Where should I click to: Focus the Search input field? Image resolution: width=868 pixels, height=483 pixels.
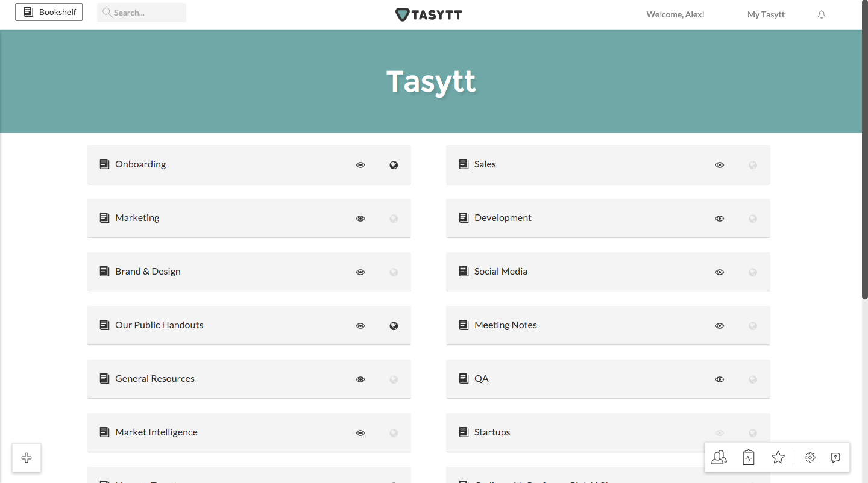(142, 13)
